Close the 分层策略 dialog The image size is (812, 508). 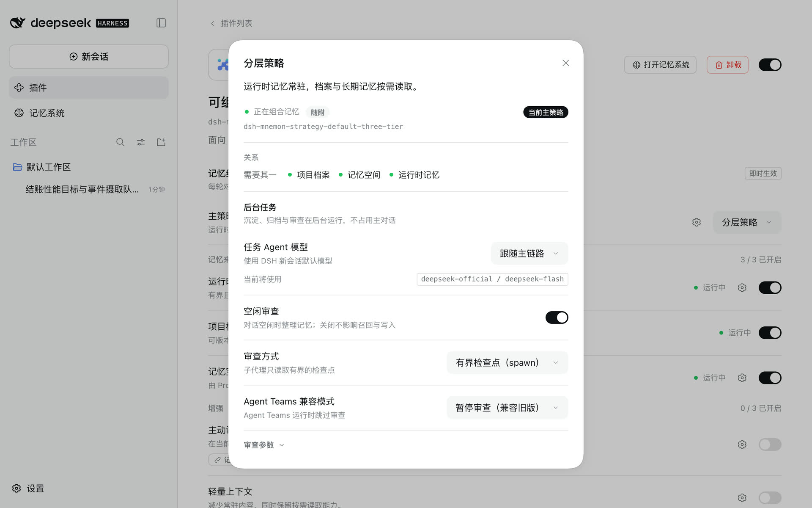566,63
